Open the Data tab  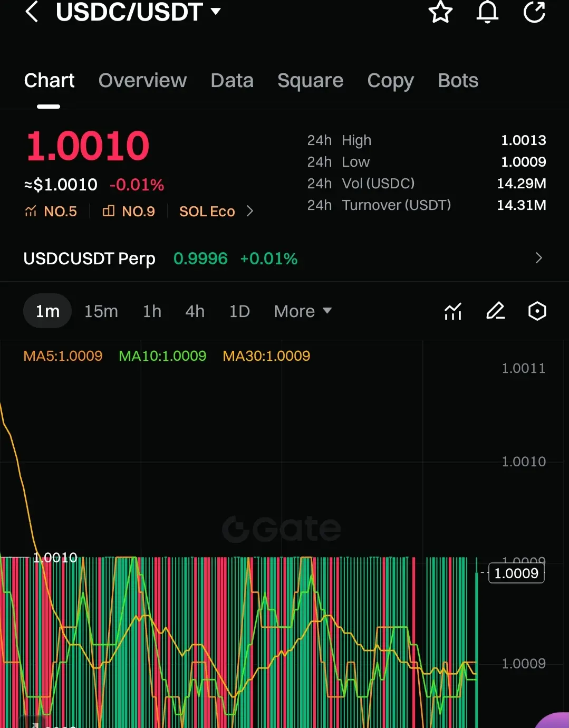[x=232, y=81]
